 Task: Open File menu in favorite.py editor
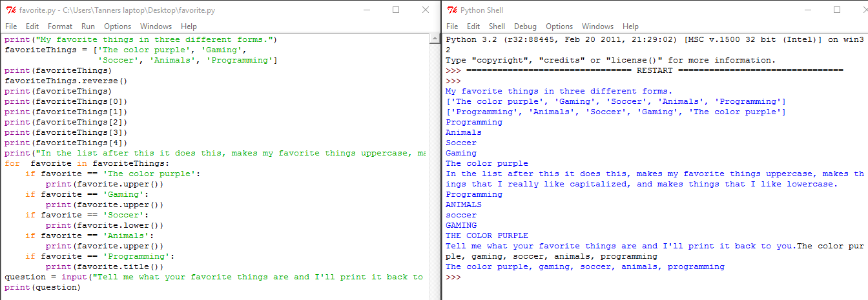[11, 26]
